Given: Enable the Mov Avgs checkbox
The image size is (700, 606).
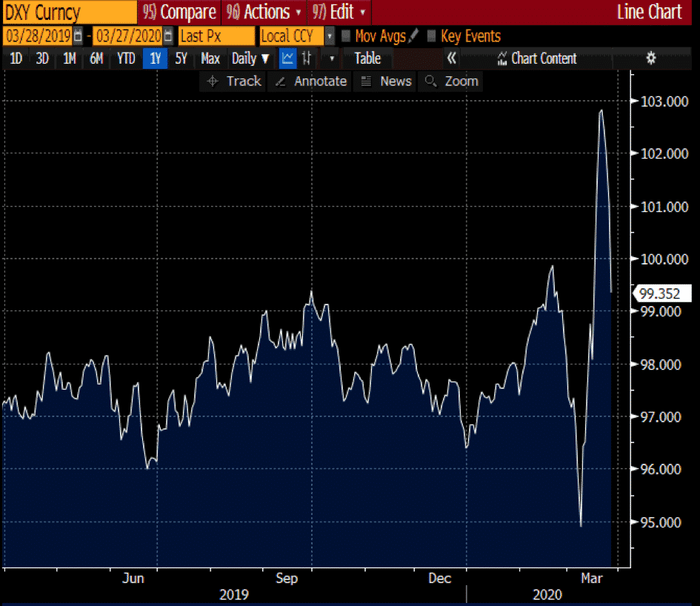Looking at the screenshot, I should [x=345, y=36].
